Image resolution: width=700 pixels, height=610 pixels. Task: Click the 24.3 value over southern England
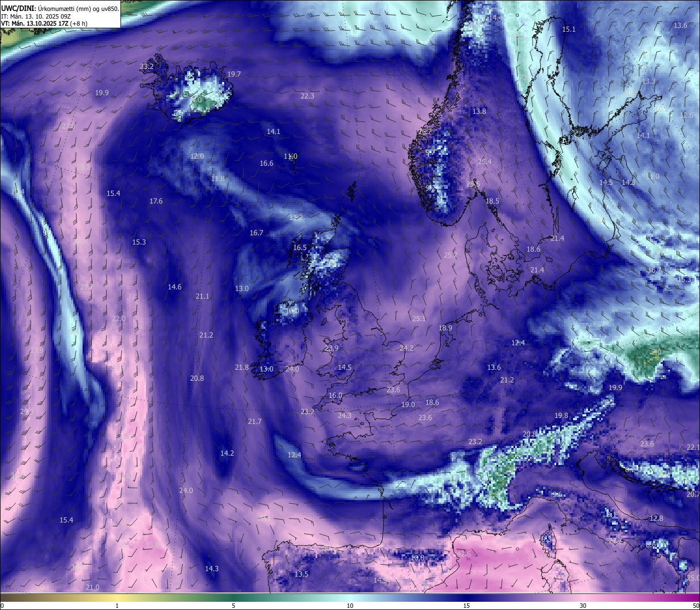click(x=345, y=415)
